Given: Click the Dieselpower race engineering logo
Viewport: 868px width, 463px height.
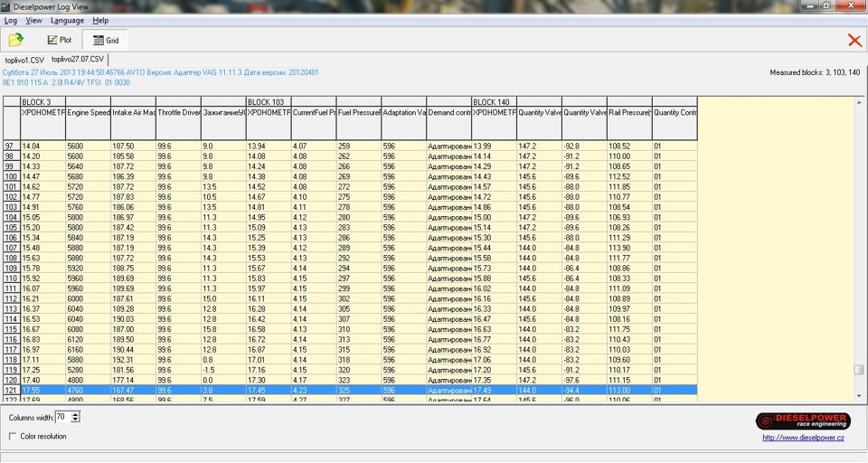Looking at the screenshot, I should pyautogui.click(x=803, y=420).
